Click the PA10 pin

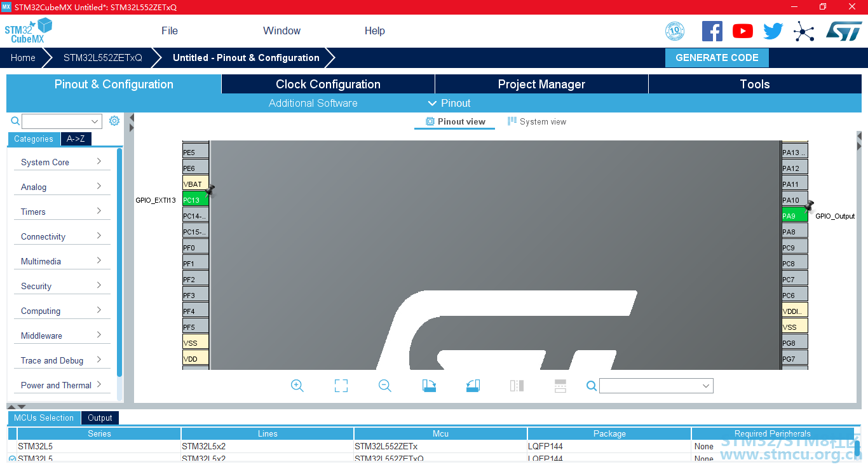click(794, 200)
